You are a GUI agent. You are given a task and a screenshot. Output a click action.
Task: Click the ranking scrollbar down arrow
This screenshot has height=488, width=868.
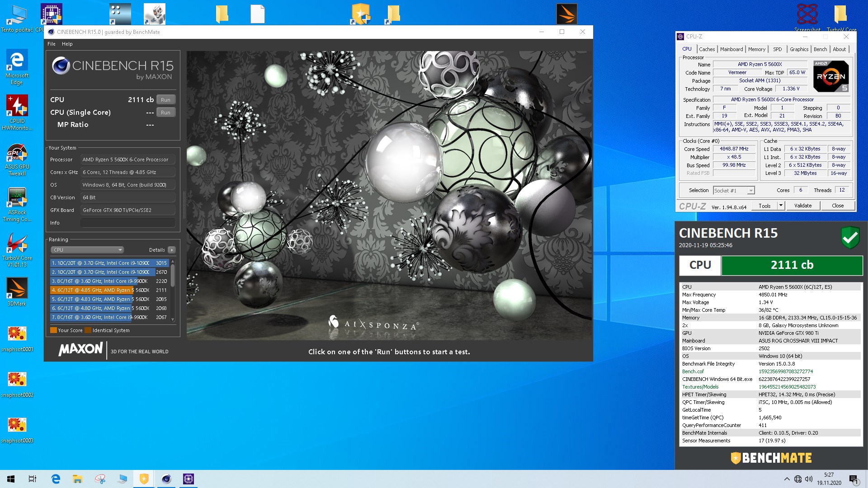pyautogui.click(x=173, y=319)
